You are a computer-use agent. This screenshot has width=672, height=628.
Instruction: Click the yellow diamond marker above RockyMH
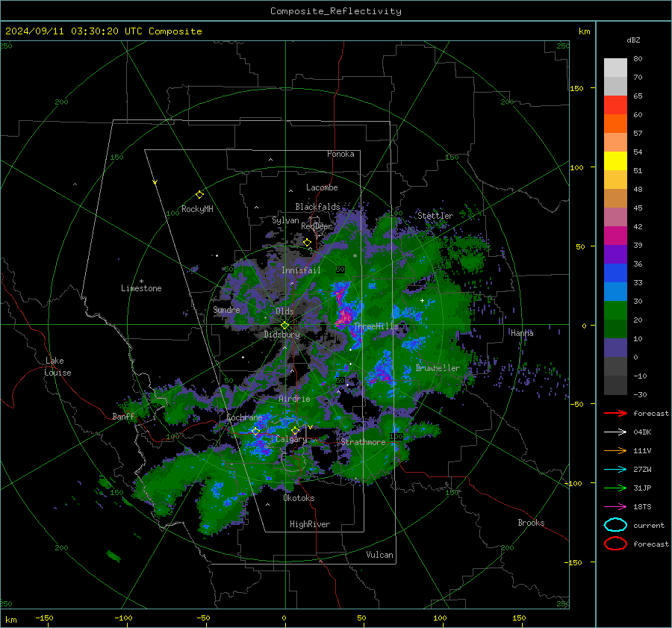199,195
